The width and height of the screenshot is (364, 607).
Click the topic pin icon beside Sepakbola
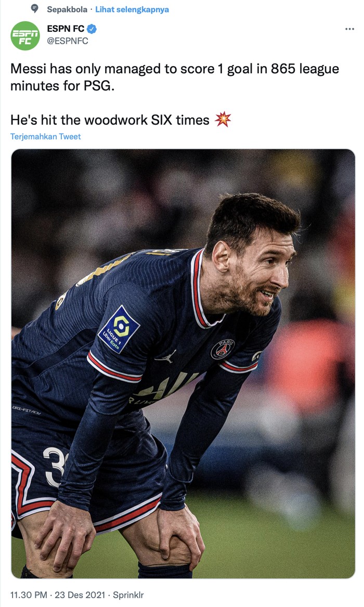(x=35, y=9)
